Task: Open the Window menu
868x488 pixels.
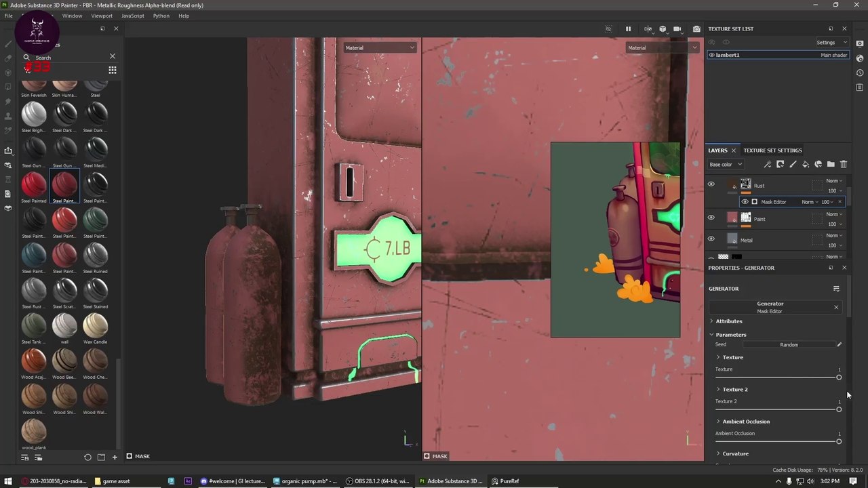Action: 72,16
